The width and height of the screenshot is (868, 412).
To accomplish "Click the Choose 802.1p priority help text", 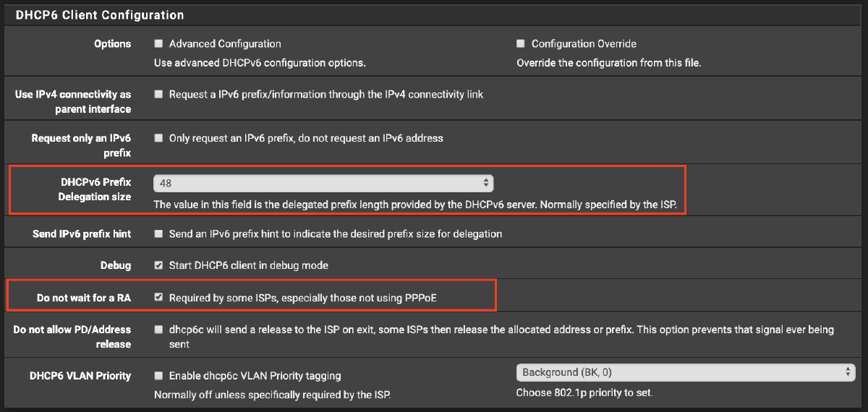I will tap(584, 393).
